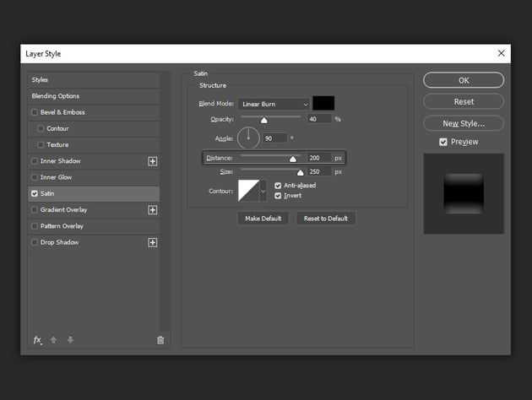Click the Distance value input field
Screen dimensions: 532x400
318,158
